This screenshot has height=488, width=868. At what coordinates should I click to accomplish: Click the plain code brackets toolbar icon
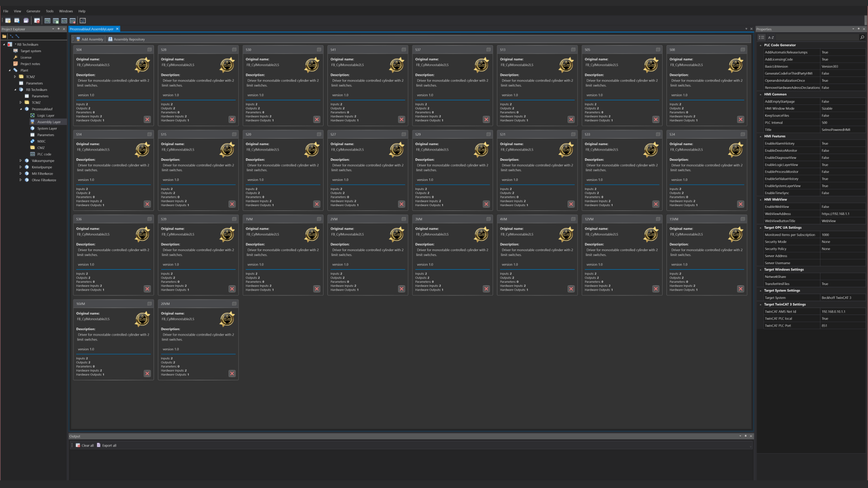[x=64, y=21]
